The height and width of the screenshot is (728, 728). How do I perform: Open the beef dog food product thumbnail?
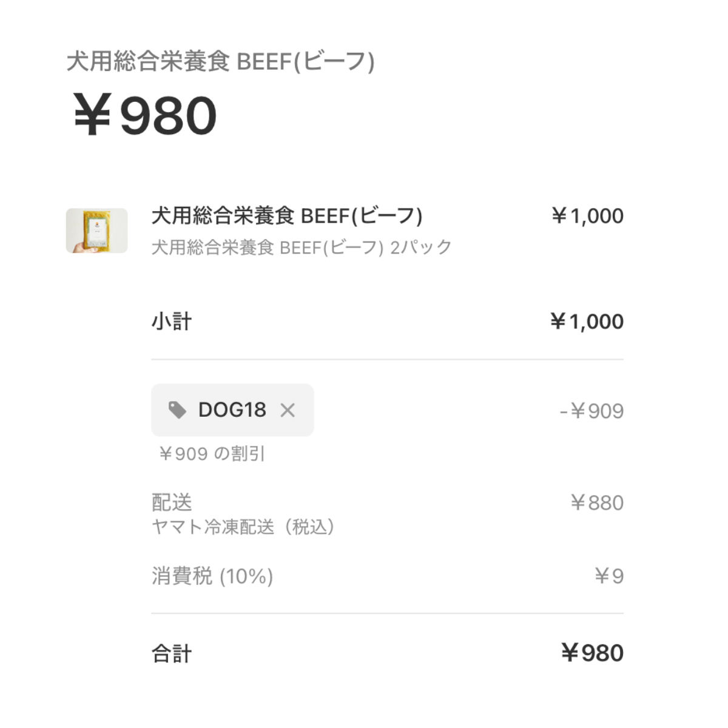(97, 231)
